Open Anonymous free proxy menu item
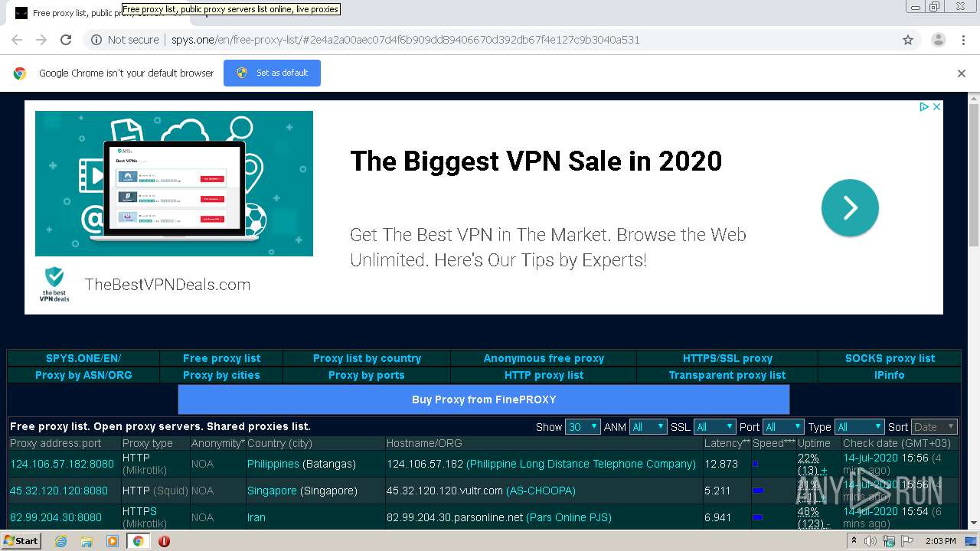 (x=544, y=358)
